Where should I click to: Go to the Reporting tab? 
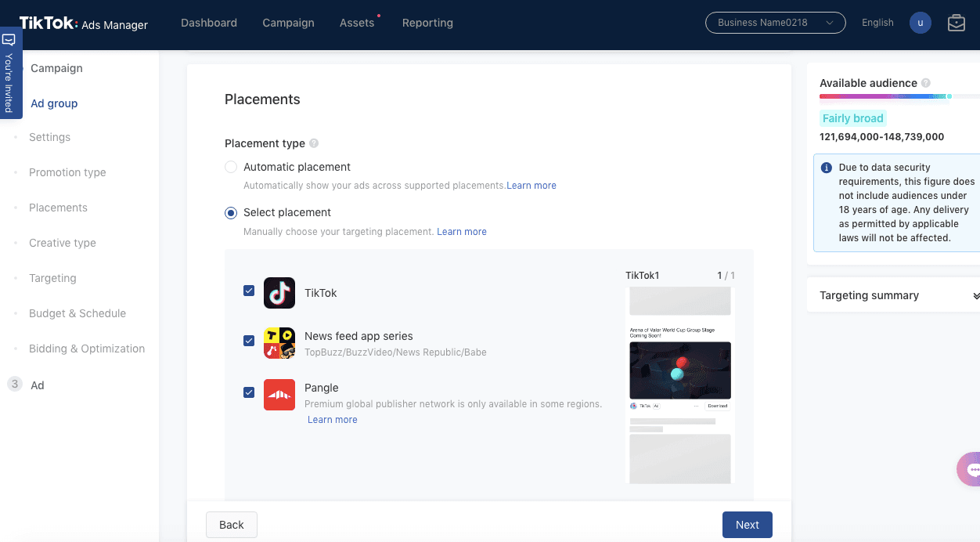coord(427,23)
